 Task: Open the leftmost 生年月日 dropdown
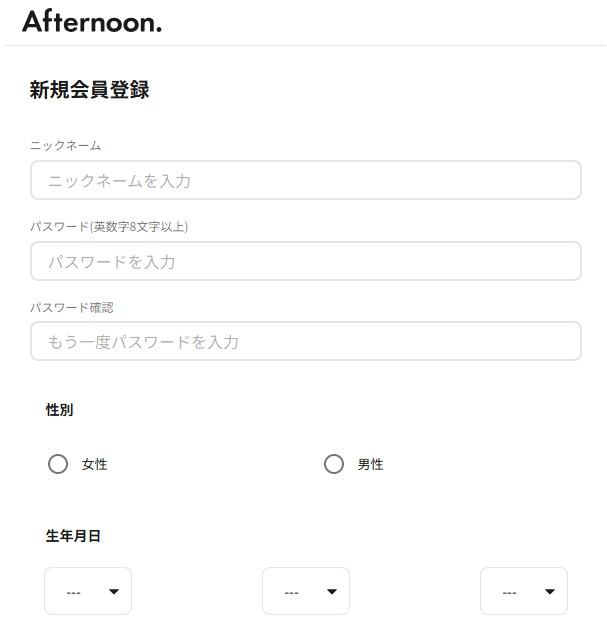[x=88, y=591]
